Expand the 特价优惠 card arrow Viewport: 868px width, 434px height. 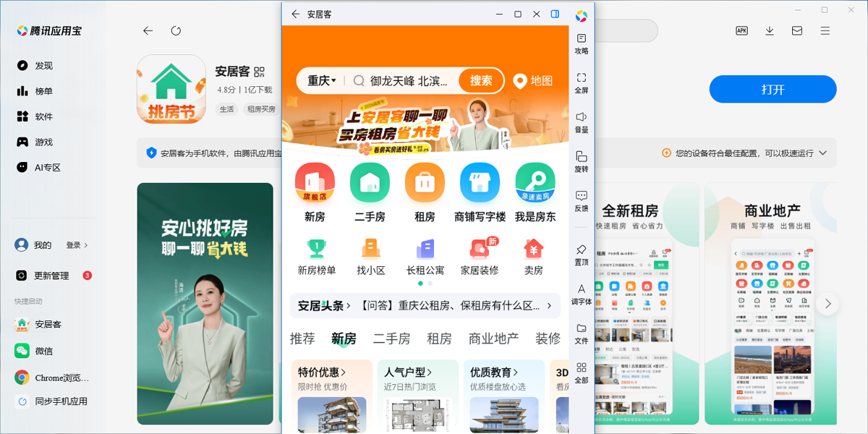pos(344,373)
